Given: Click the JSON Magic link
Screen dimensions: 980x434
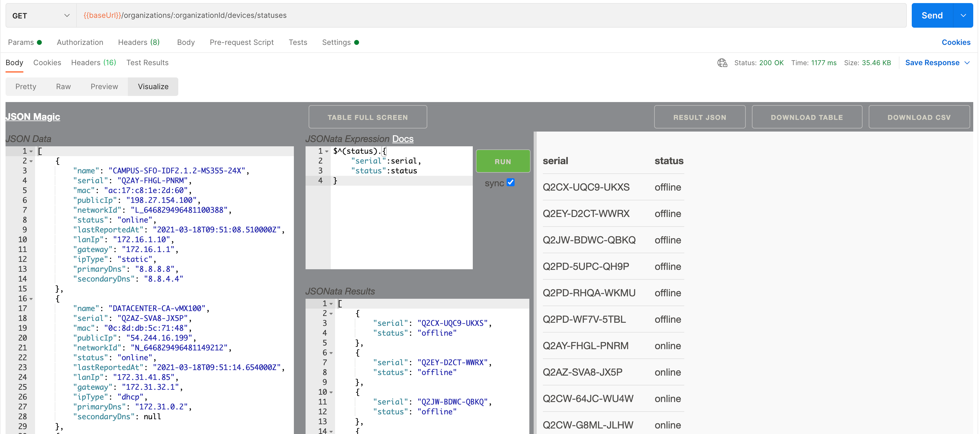Looking at the screenshot, I should click(32, 117).
